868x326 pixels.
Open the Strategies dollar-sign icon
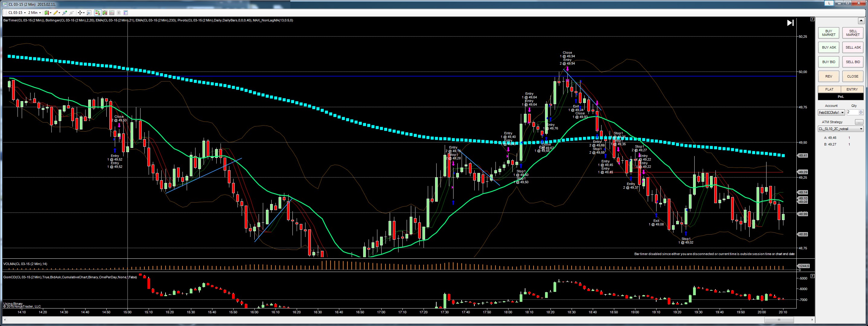[x=119, y=13]
